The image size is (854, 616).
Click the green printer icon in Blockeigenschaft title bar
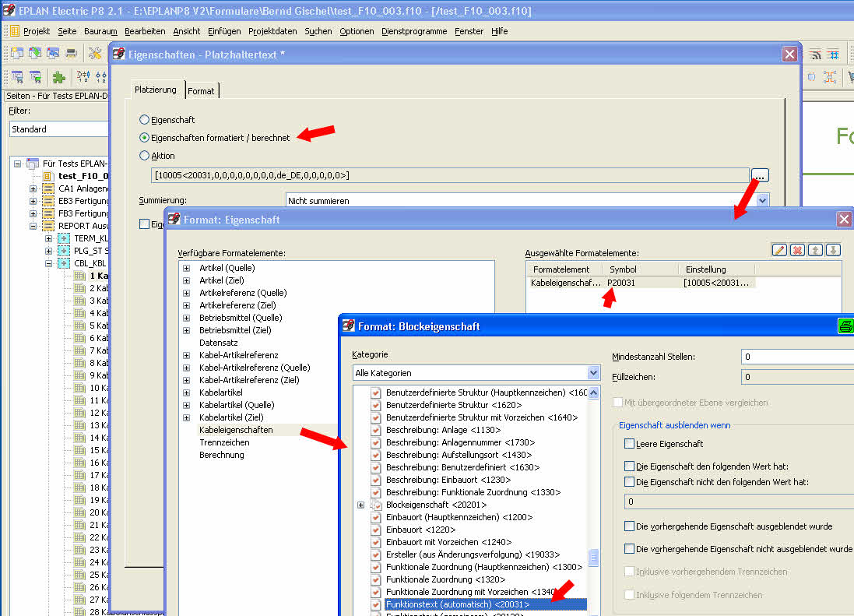[x=846, y=326]
